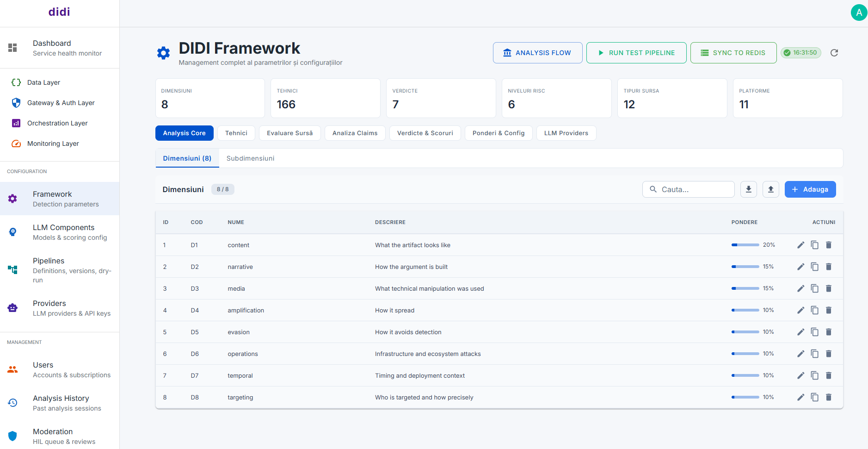
Task: Select the Analysis Core tab
Action: (185, 133)
